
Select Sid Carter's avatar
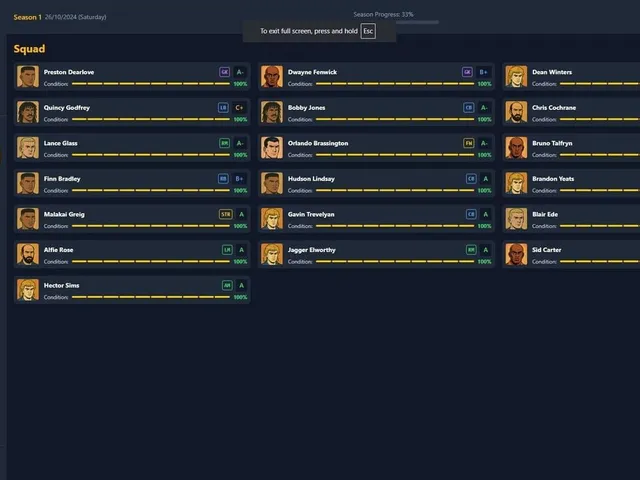[x=516, y=254]
